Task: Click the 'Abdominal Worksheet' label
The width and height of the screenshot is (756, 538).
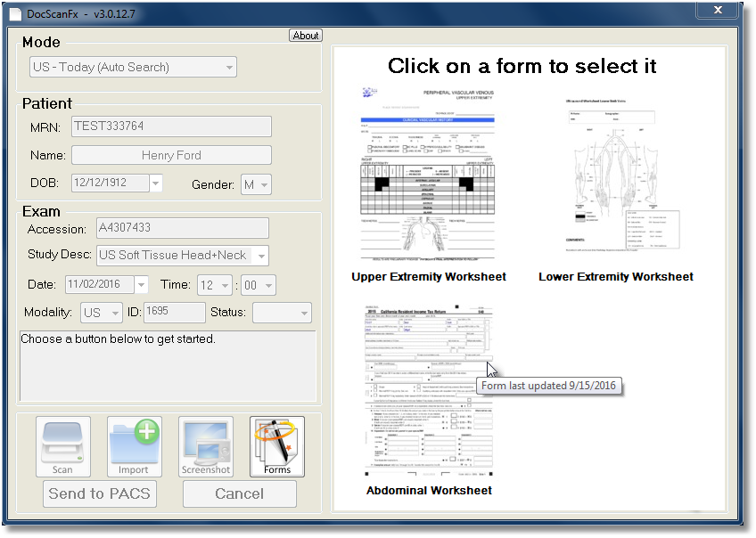Action: click(429, 490)
